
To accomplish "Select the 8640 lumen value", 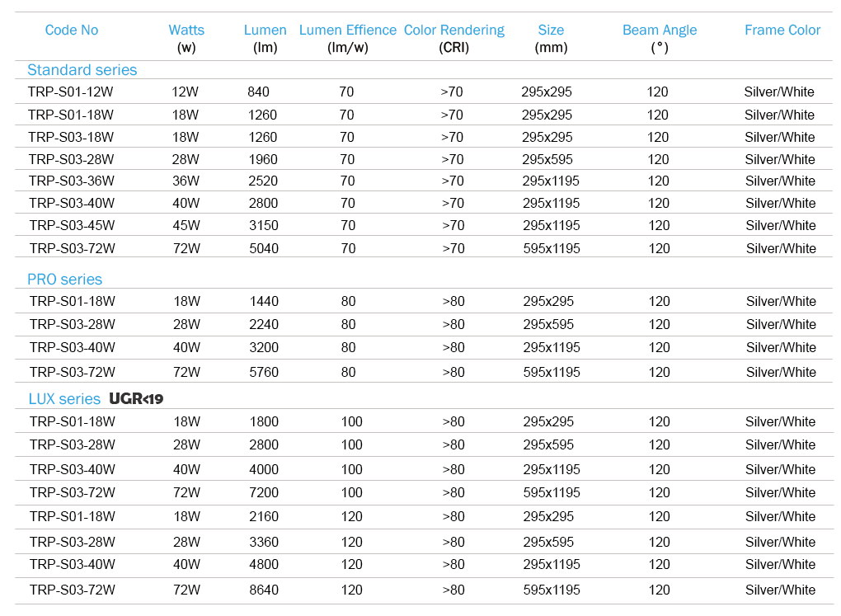I will (x=264, y=590).
